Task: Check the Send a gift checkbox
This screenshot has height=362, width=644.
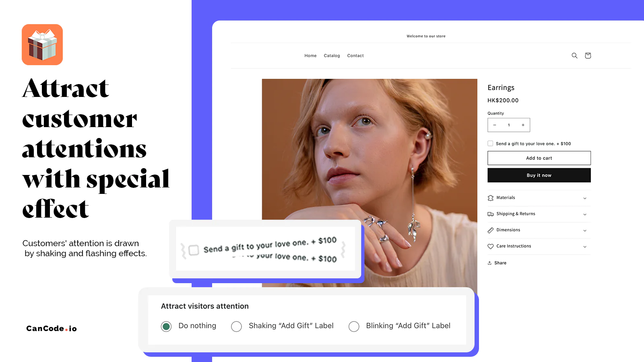Action: [x=490, y=143]
